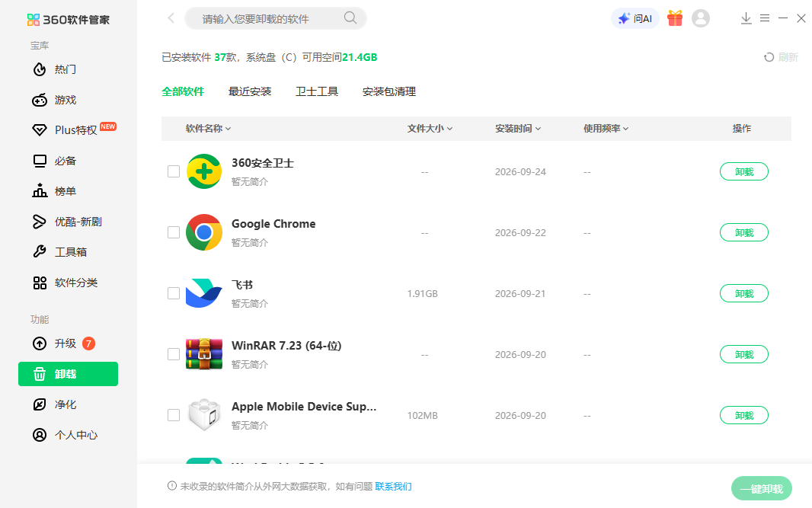The width and height of the screenshot is (812, 508).
Task: Switch to 最近安装 tab
Action: tap(250, 91)
